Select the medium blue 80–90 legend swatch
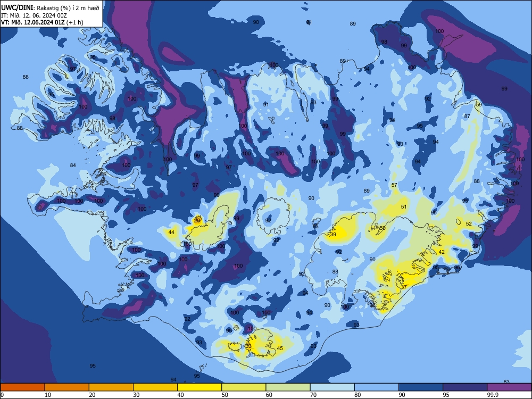This screenshot has height=399, width=532. (x=377, y=387)
